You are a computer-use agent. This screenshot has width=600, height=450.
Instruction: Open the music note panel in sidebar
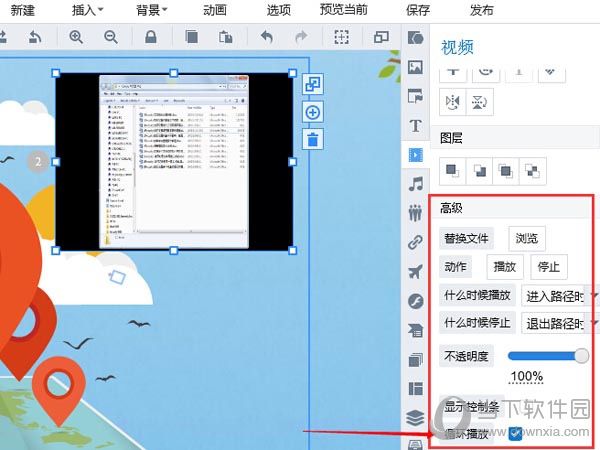coord(416,183)
